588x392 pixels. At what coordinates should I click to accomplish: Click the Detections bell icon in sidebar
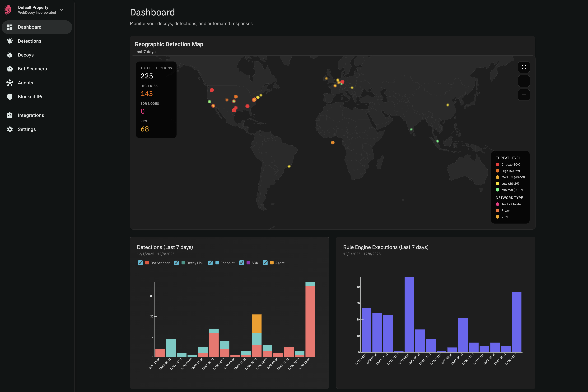[10, 41]
